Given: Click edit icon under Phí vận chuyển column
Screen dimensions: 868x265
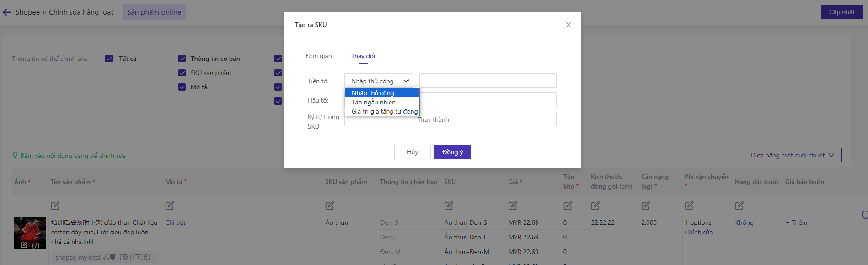Looking at the screenshot, I should click(689, 206).
